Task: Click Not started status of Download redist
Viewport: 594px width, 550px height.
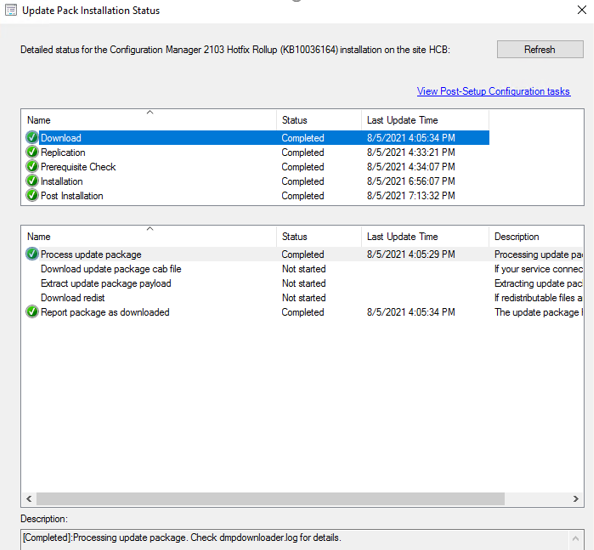Action: (x=304, y=298)
